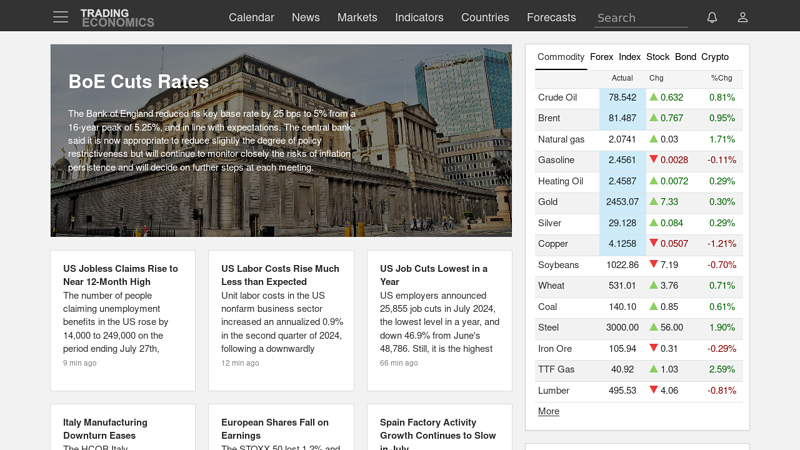800x450 pixels.
Task: Click the 9 min ago timestamp
Action: (80, 363)
